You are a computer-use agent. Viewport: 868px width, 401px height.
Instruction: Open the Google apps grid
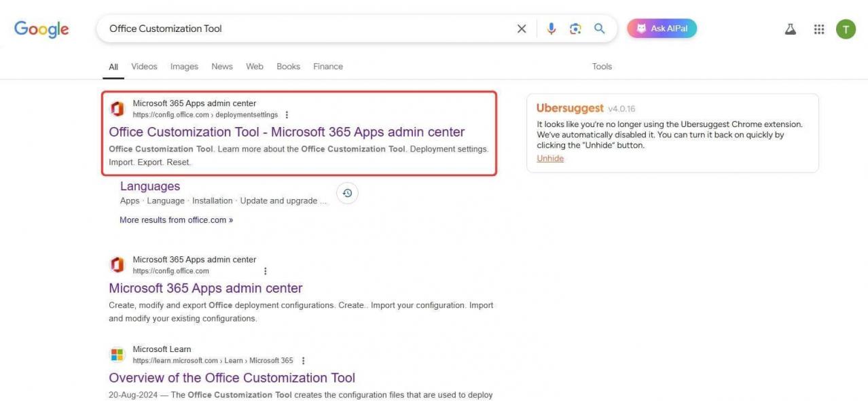point(818,29)
